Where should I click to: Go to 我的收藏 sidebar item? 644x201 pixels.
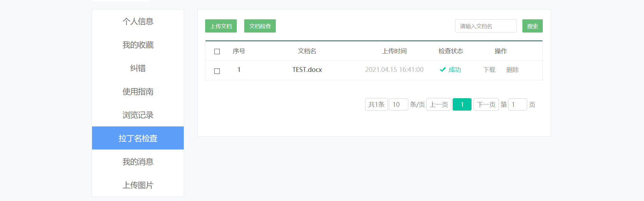[138, 45]
